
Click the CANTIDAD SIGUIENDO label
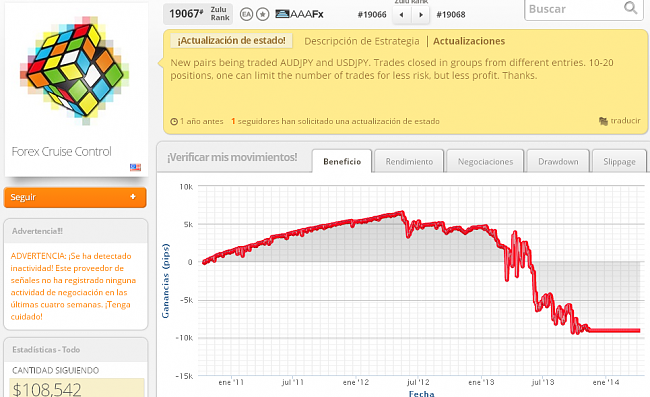(56, 370)
